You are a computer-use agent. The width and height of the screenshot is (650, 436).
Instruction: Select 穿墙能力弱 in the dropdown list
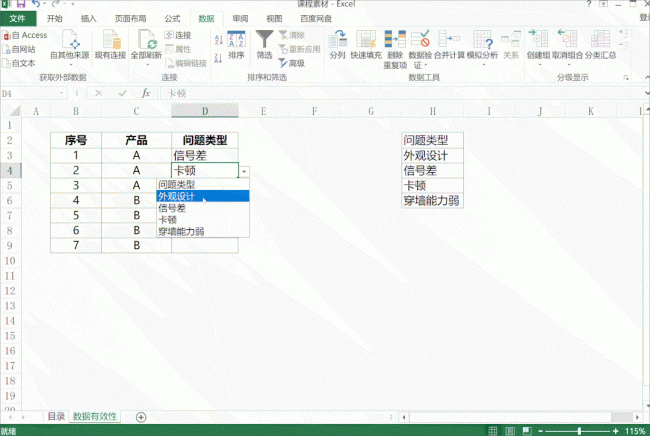tap(203, 231)
